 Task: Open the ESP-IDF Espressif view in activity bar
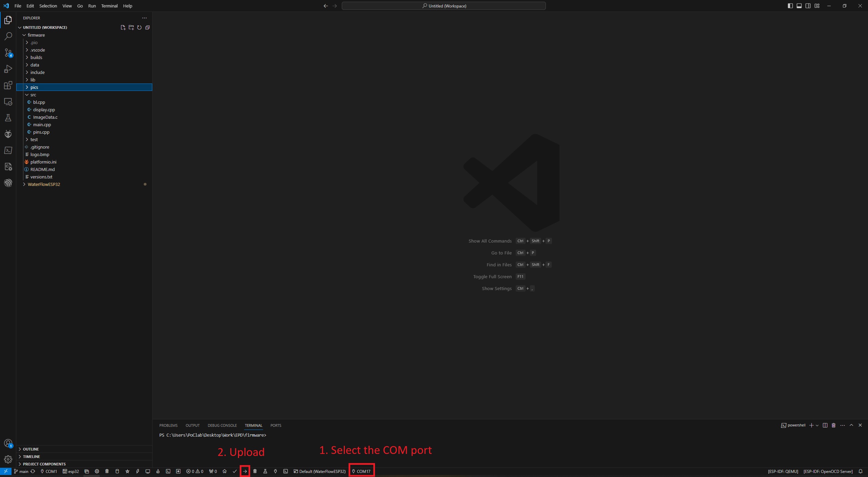(8, 183)
